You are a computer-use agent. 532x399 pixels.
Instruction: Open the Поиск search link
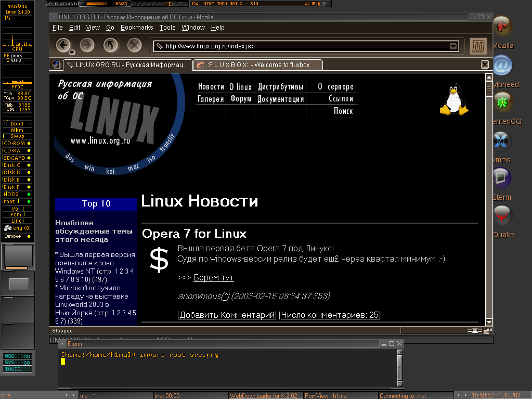(x=343, y=111)
